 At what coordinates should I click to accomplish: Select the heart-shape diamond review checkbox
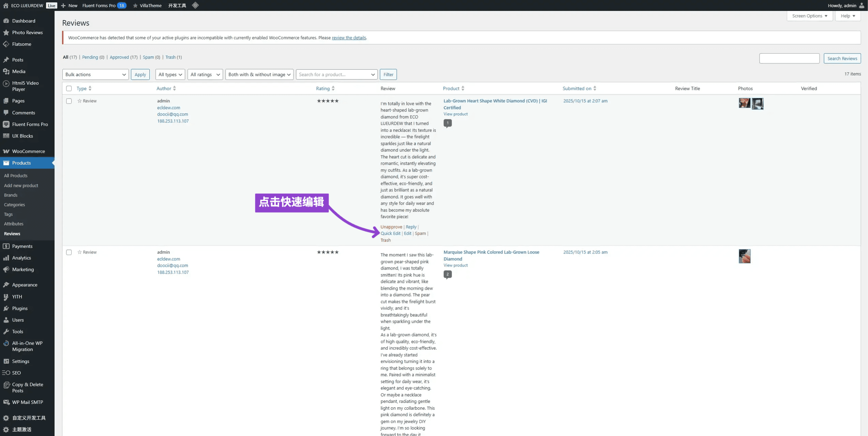tap(69, 101)
